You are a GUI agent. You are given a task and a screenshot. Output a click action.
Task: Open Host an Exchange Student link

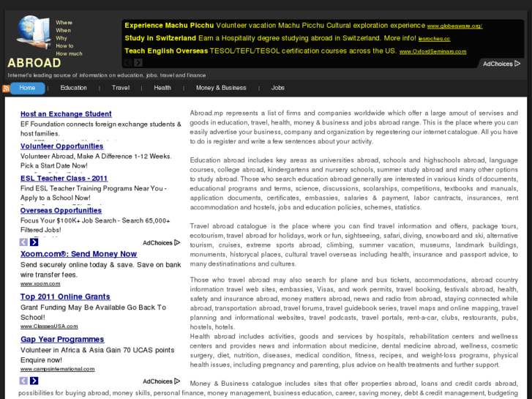click(66, 114)
